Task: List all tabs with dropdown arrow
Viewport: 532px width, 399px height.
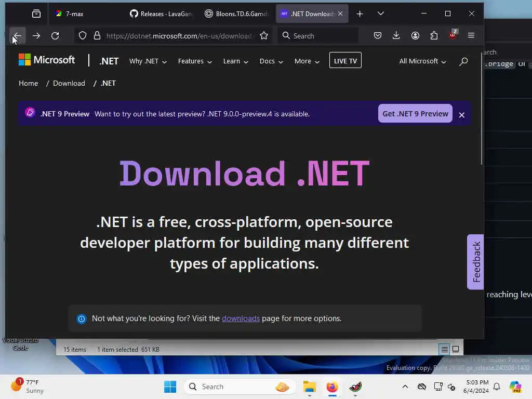Action: 381,14
